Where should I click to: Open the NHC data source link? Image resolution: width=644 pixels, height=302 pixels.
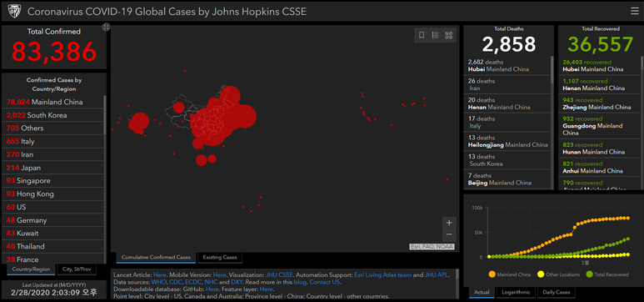211,282
